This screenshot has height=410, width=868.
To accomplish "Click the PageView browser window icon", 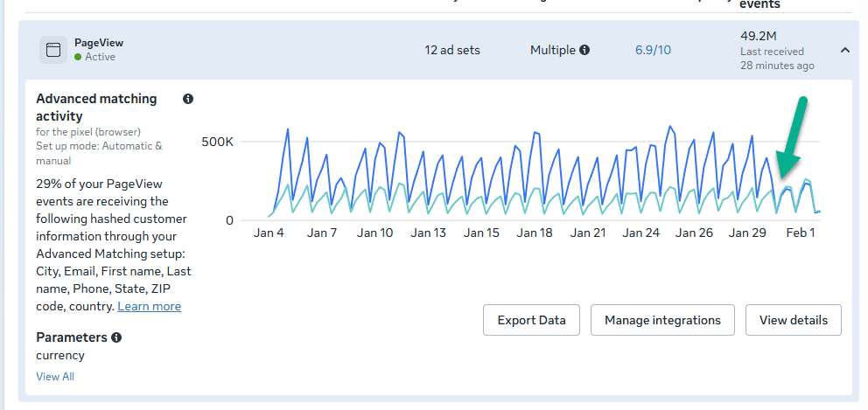I will click(53, 50).
